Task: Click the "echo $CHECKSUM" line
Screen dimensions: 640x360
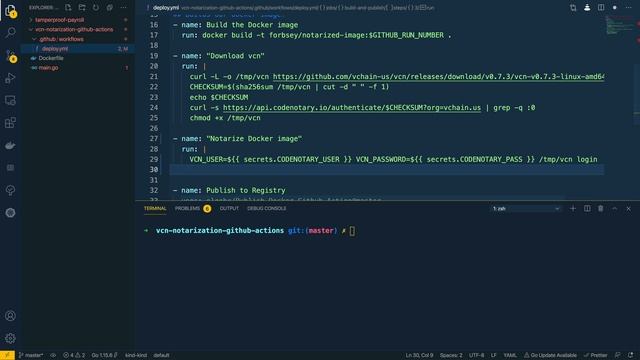Action: pyautogui.click(x=219, y=98)
